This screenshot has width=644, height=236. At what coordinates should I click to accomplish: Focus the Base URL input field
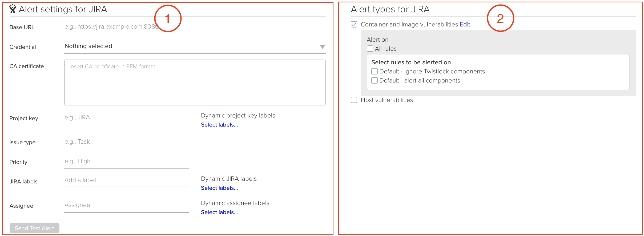pos(195,27)
